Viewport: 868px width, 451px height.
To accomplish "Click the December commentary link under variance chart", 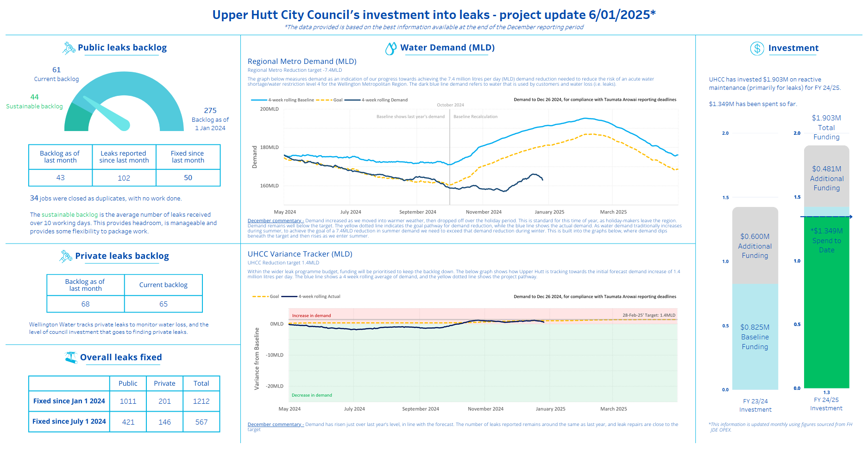I will pos(276,425).
